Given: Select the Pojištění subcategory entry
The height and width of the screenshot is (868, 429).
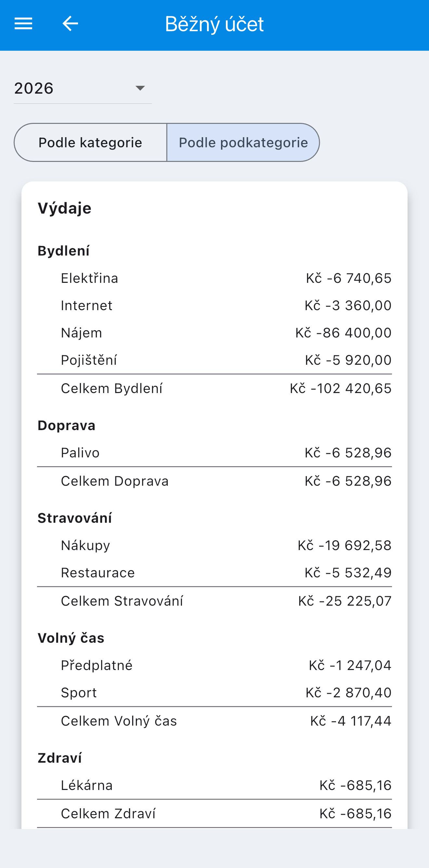Looking at the screenshot, I should pos(214,360).
